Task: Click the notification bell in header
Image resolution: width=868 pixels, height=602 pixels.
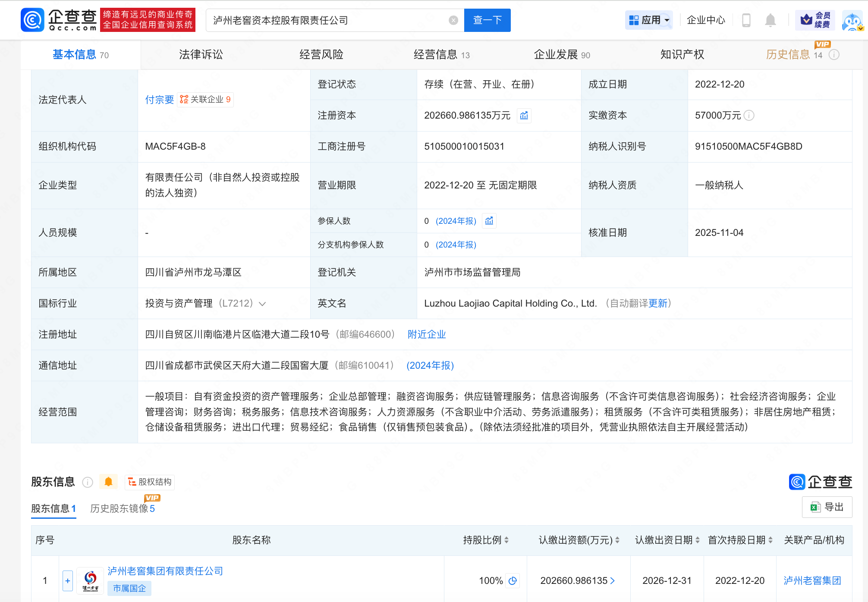Action: click(x=770, y=20)
